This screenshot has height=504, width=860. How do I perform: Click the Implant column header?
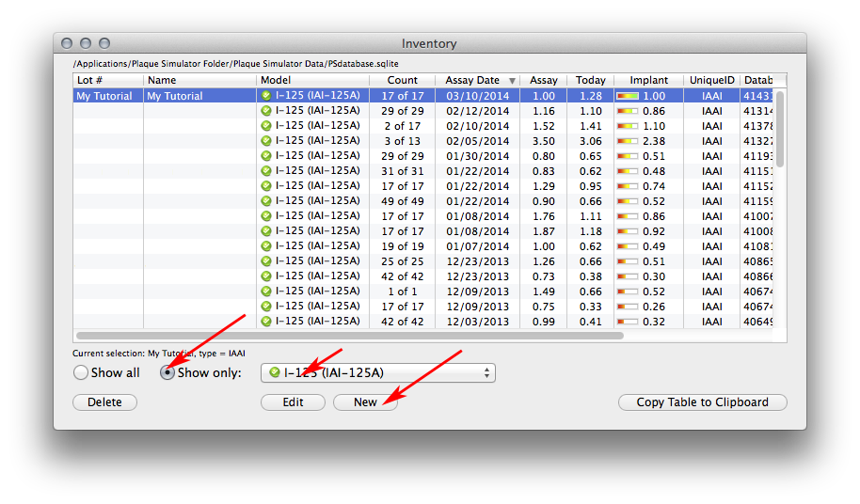(648, 81)
